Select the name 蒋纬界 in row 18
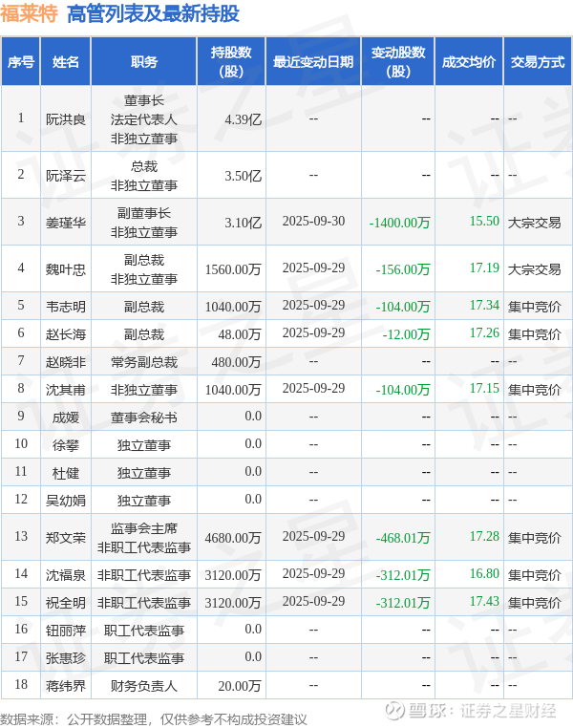The image size is (573, 728). (x=66, y=686)
